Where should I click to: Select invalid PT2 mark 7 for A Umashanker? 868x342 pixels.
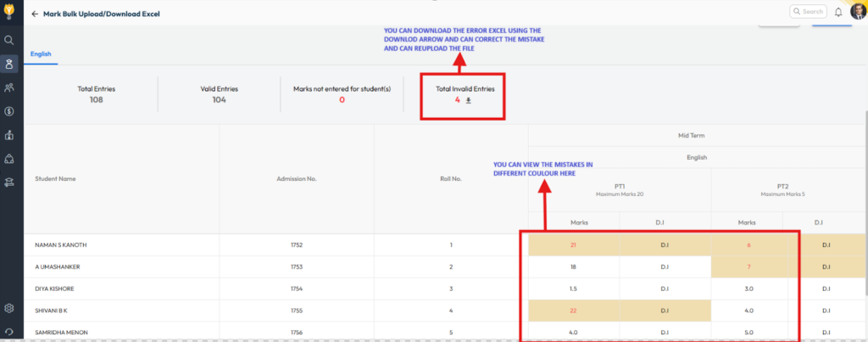(748, 266)
